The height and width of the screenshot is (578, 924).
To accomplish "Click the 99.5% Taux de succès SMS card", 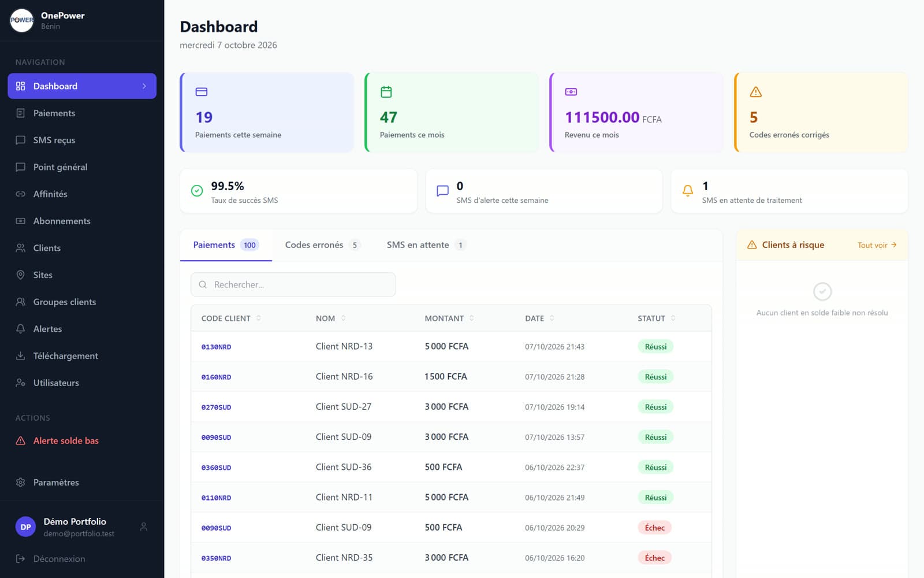I will click(x=299, y=191).
